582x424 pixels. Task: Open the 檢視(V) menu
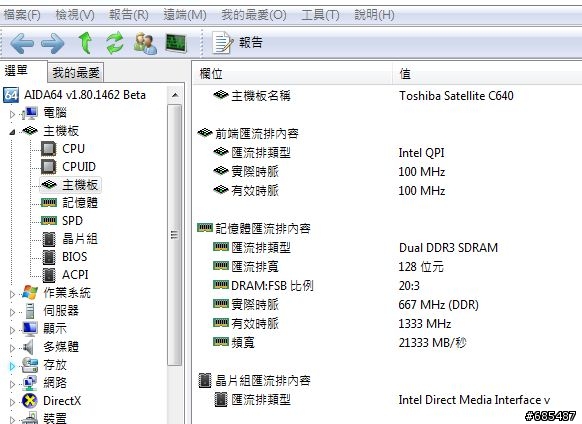point(75,15)
